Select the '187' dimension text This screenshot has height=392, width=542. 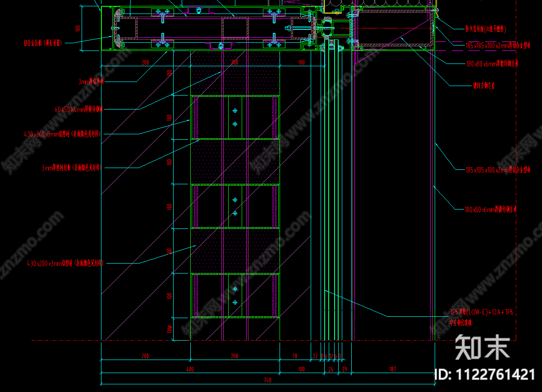coord(393,369)
